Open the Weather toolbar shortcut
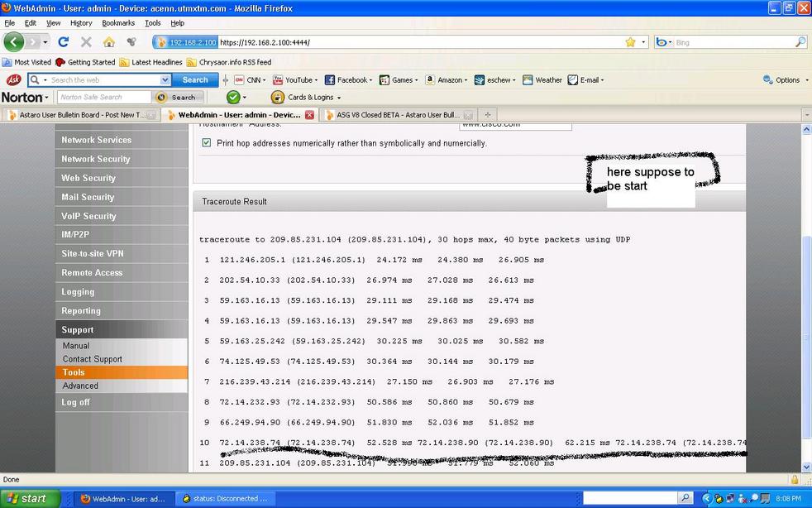The height and width of the screenshot is (508, 812). click(x=542, y=79)
